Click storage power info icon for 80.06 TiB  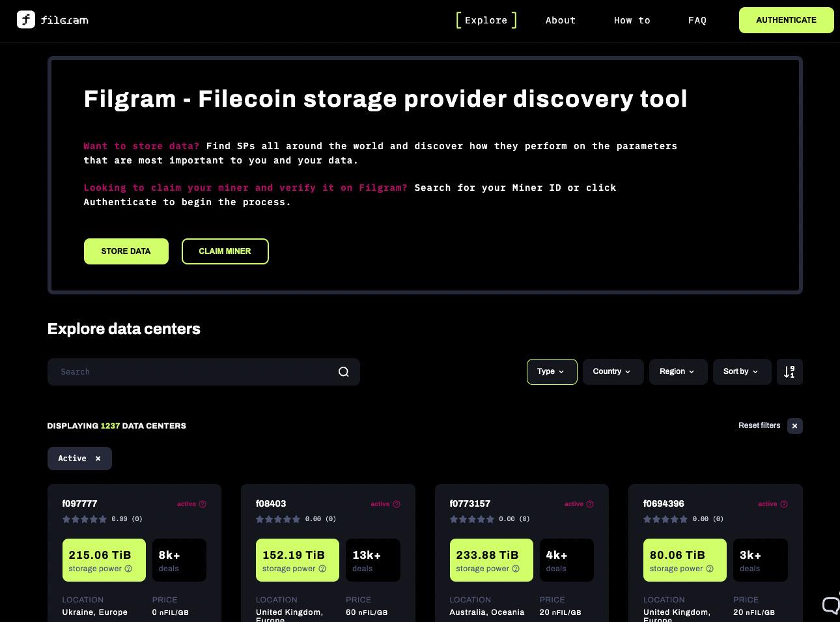click(x=710, y=569)
